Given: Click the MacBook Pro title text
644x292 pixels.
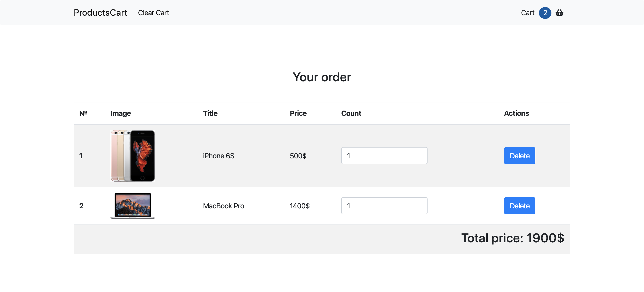Looking at the screenshot, I should [x=224, y=205].
